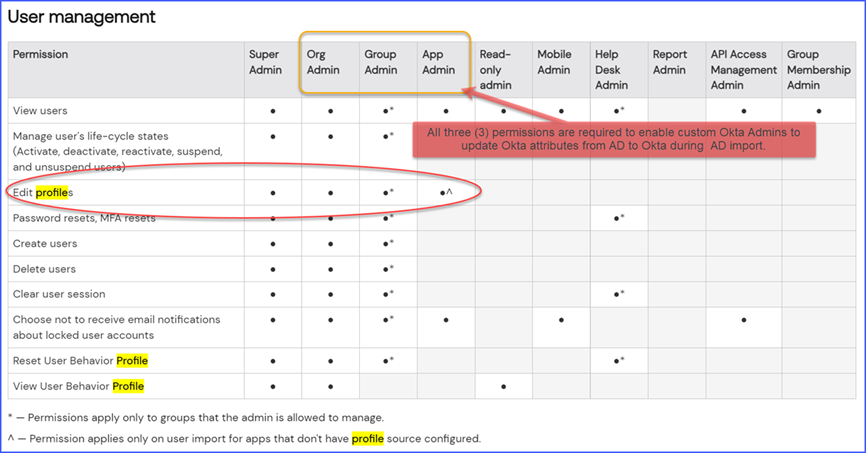The image size is (866, 453).
Task: Click Group Membership Admin dot in View users row
Action: [x=819, y=111]
